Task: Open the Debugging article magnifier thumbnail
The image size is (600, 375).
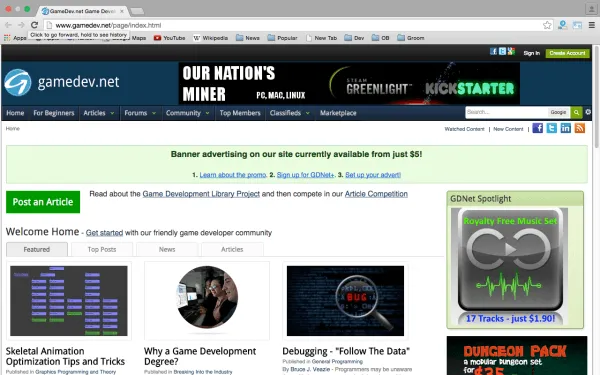Action: tap(345, 301)
